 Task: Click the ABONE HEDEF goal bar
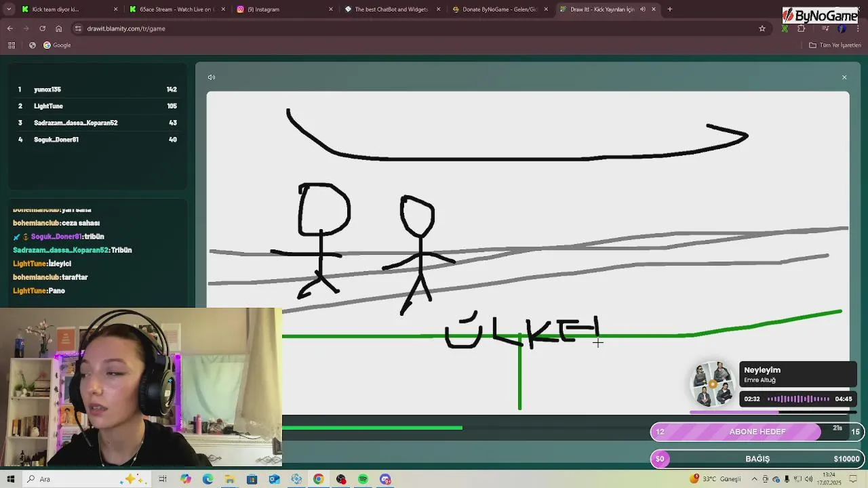click(757, 432)
